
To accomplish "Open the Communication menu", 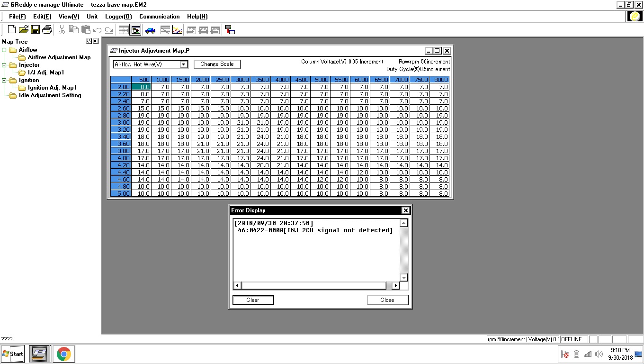I will coord(160,17).
